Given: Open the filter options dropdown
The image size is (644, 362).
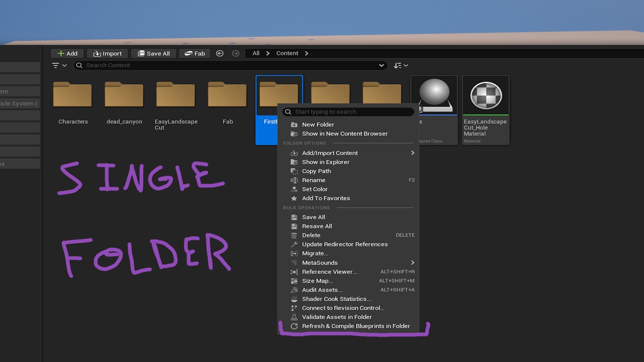Looking at the screenshot, I should (x=59, y=65).
